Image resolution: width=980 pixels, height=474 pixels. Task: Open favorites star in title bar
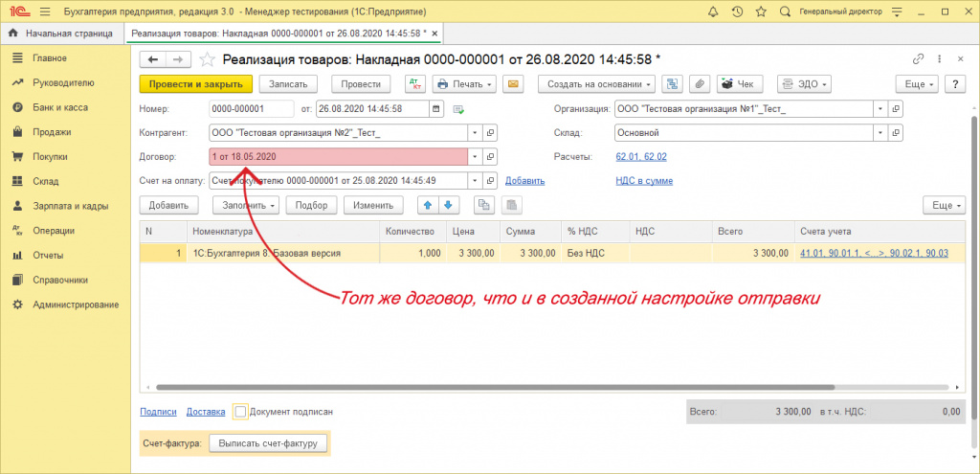click(761, 11)
